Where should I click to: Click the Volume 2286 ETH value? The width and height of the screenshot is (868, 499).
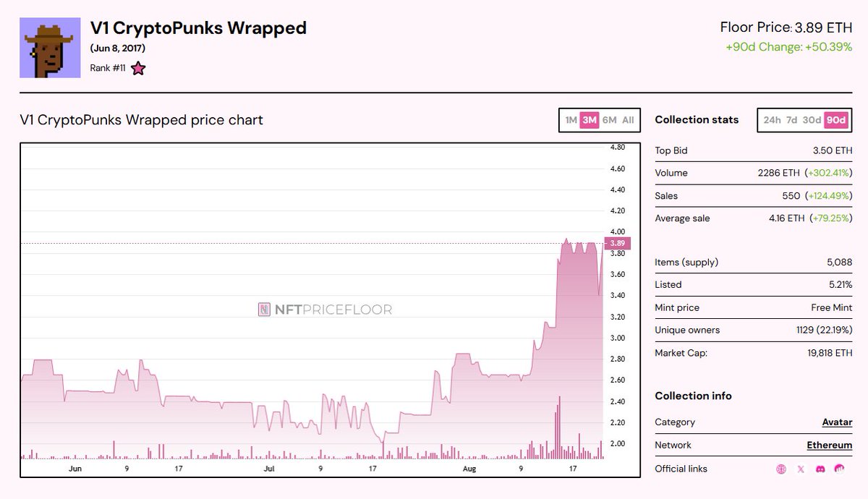[778, 174]
